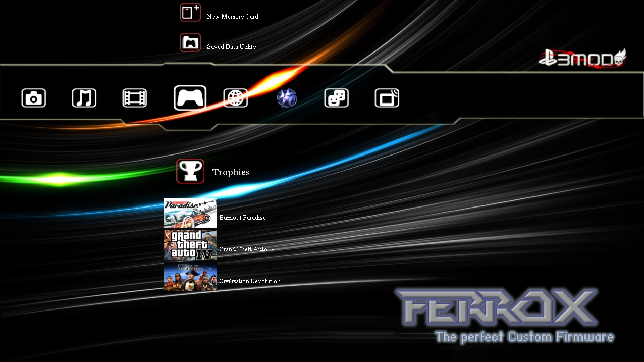The image size is (644, 362).
Task: Select the Music category note icon
Action: click(x=84, y=98)
